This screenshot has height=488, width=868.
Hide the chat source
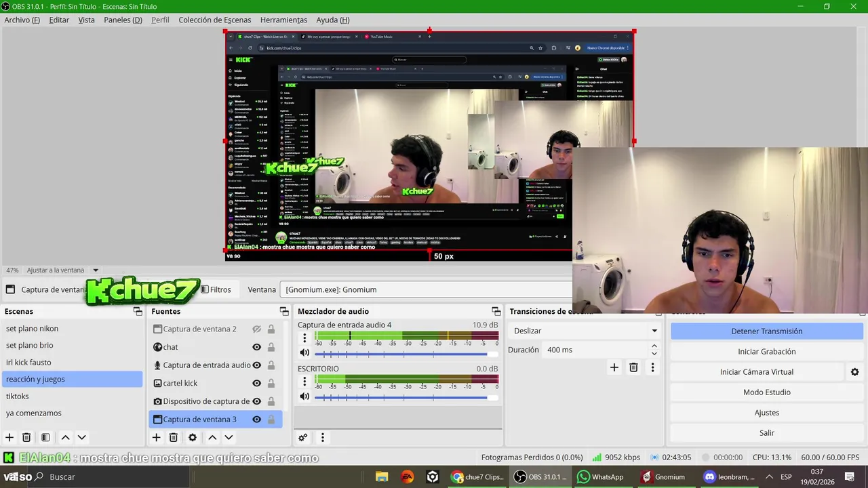(x=256, y=347)
